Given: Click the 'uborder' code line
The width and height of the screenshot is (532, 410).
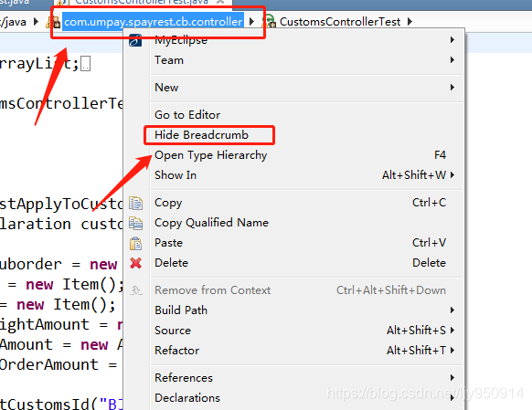Looking at the screenshot, I should click(59, 264).
